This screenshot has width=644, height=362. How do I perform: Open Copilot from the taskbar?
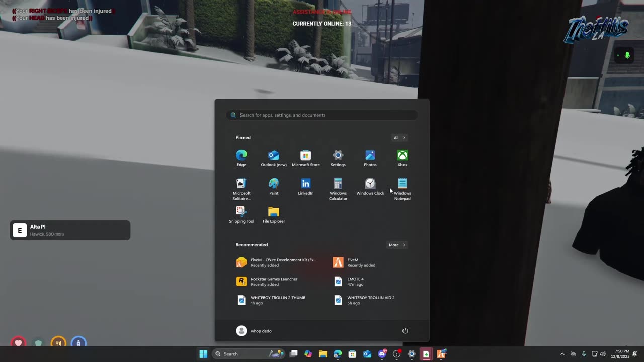pyautogui.click(x=308, y=354)
